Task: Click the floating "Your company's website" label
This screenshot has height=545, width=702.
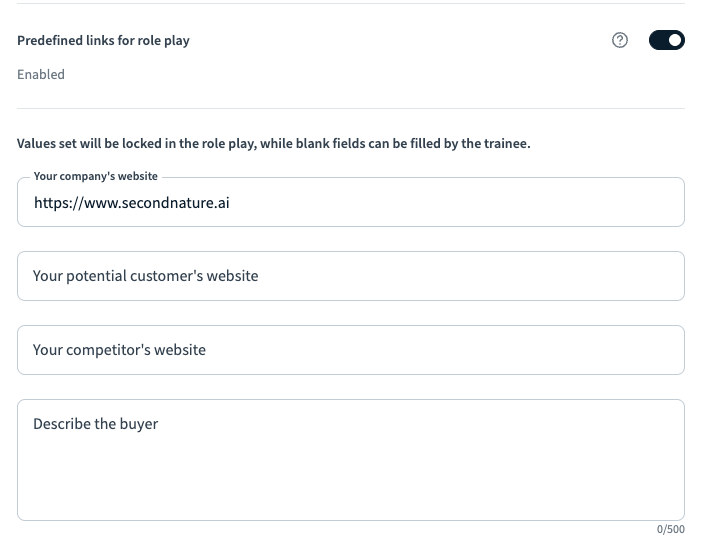Action: pyautogui.click(x=96, y=176)
